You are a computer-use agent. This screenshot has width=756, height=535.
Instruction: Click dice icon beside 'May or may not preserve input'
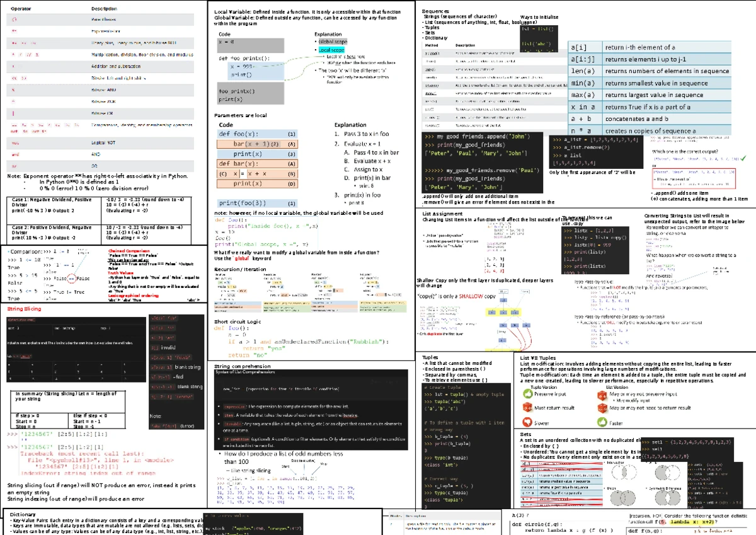pyautogui.click(x=602, y=395)
